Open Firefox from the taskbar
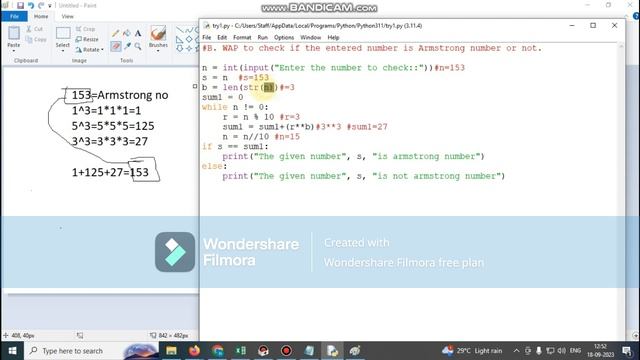Image resolution: width=640 pixels, height=360 pixels. pyautogui.click(x=194, y=351)
